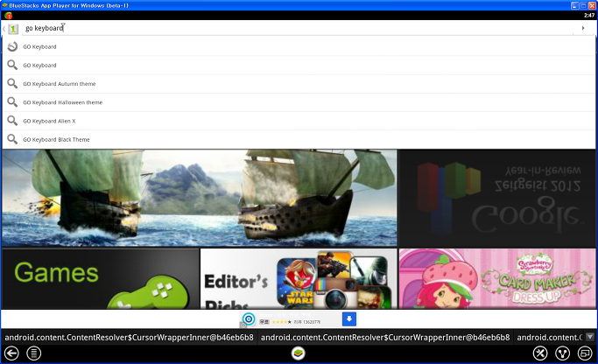The width and height of the screenshot is (598, 364).
Task: Open the BlueStacks settings tools icon
Action: 540,353
